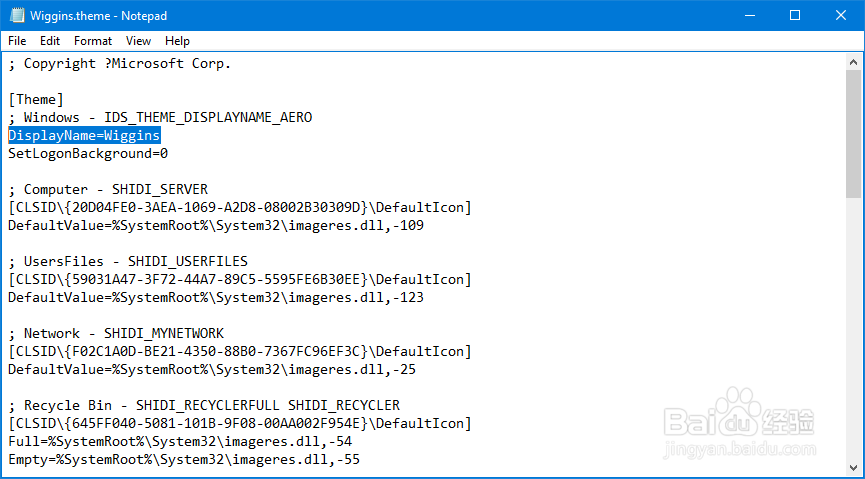The width and height of the screenshot is (865, 479).
Task: Click the scrollbar up arrow
Action: point(853,62)
